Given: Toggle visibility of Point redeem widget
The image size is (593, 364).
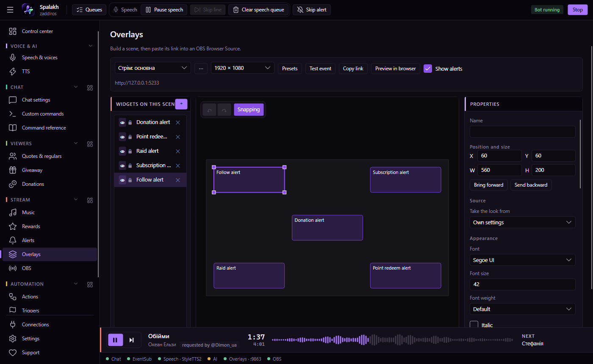Looking at the screenshot, I should pyautogui.click(x=122, y=137).
